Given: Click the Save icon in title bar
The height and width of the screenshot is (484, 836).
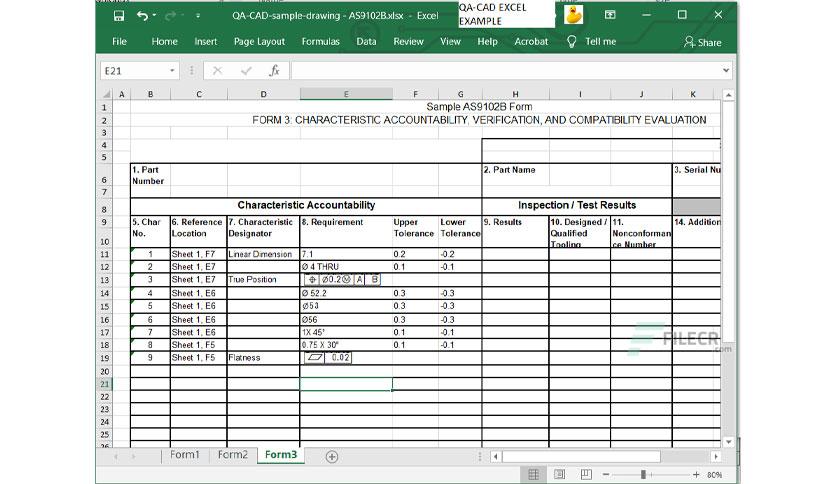Looking at the screenshot, I should coord(119,15).
